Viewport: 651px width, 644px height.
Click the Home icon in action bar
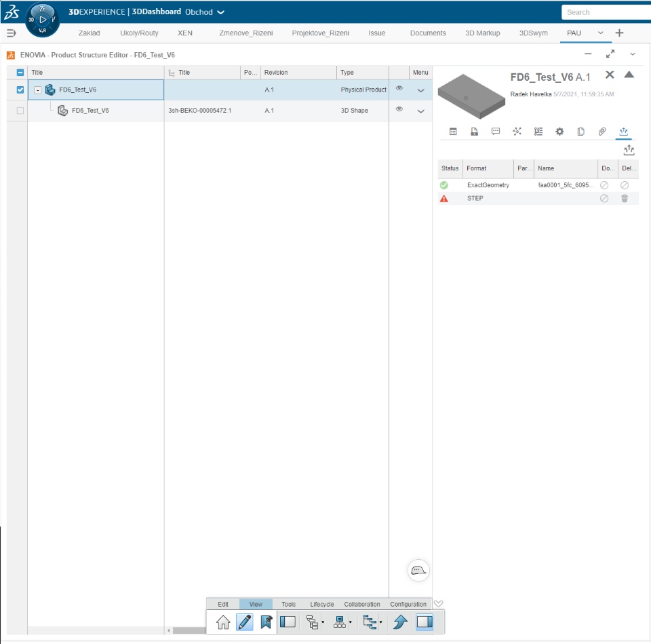coord(223,622)
